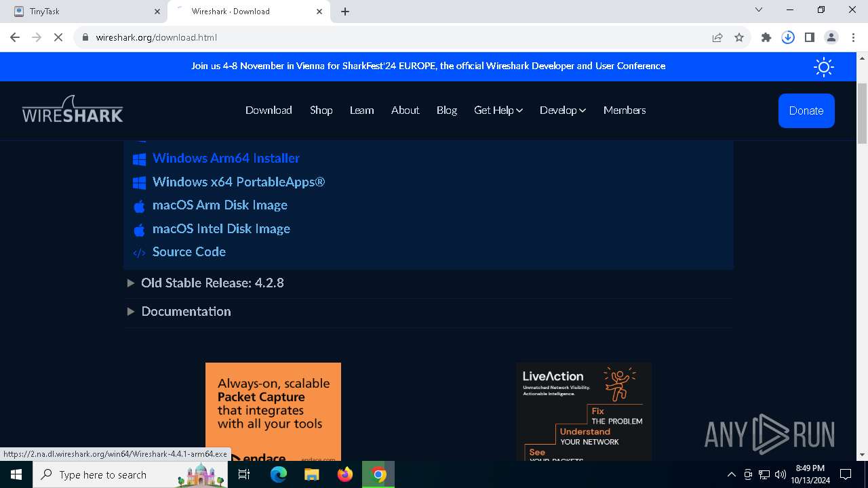This screenshot has height=488, width=868.
Task: Click the scrollbar down arrow
Action: [x=862, y=455]
